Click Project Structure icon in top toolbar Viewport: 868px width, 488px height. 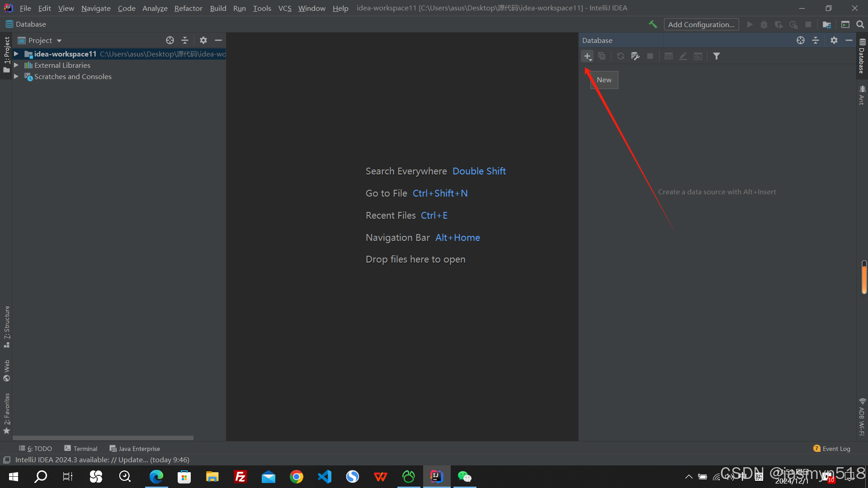coord(826,24)
